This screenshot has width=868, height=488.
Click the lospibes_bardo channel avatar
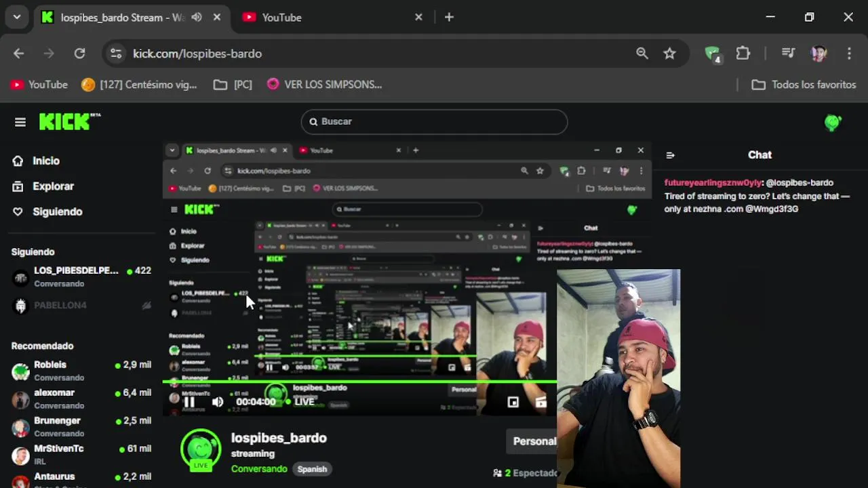pyautogui.click(x=201, y=450)
